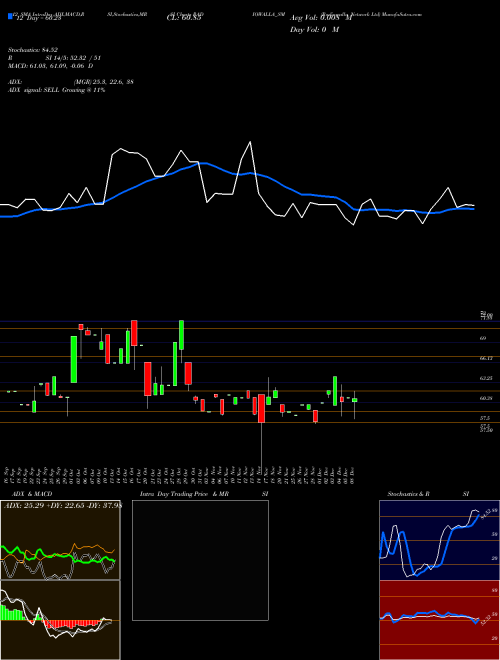Click the 69 price axis label
This screenshot has height=660, width=500.
(x=483, y=338)
